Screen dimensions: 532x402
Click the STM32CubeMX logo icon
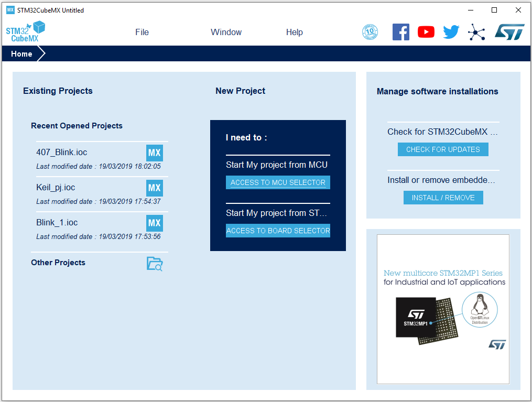click(26, 31)
